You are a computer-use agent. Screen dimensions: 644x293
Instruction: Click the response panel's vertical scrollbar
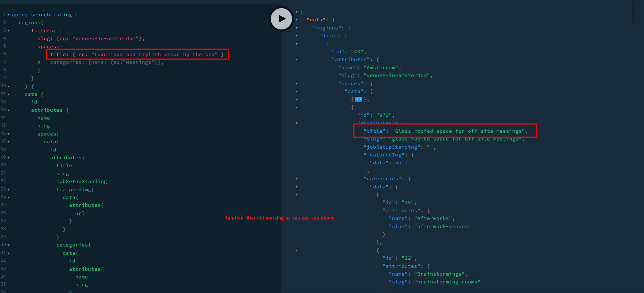[633, 12]
